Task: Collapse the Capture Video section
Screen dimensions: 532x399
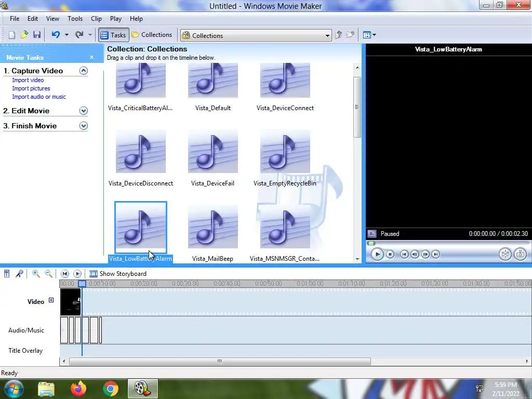Action: click(x=84, y=71)
